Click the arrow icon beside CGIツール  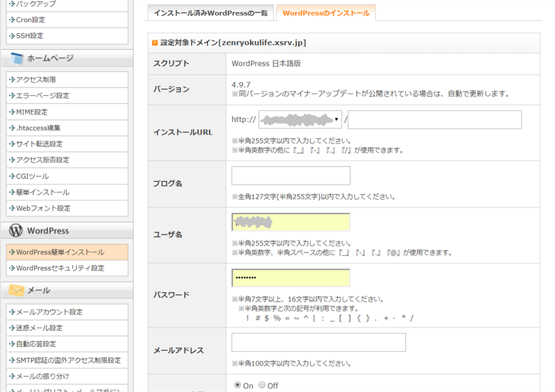(x=12, y=176)
